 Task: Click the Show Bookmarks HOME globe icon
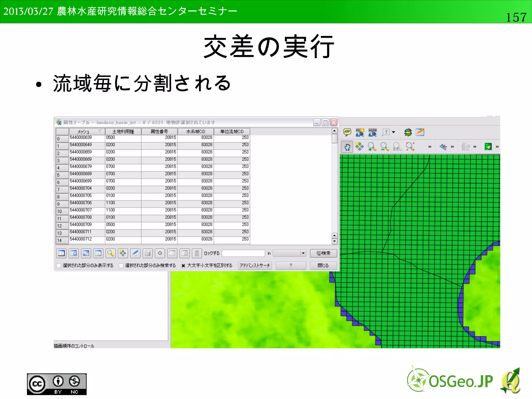pyautogui.click(x=373, y=132)
